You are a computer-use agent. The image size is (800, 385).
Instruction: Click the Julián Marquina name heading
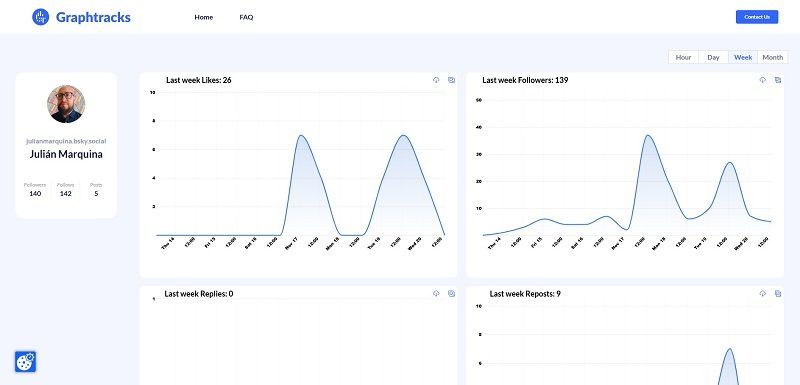tap(66, 154)
